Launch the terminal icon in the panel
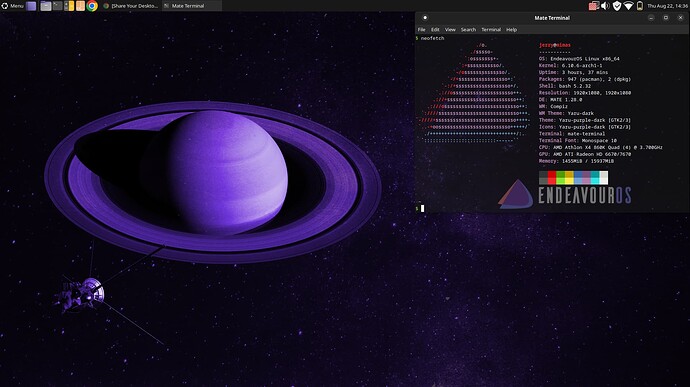 (x=58, y=6)
